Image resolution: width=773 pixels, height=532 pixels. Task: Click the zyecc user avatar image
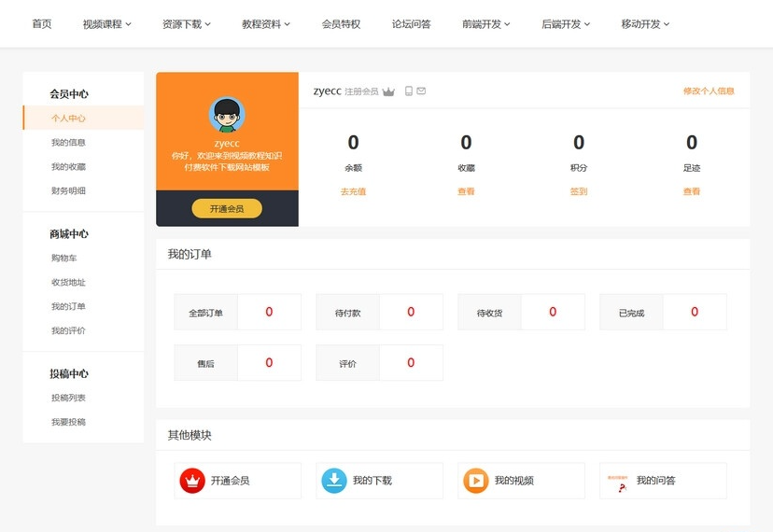227,114
